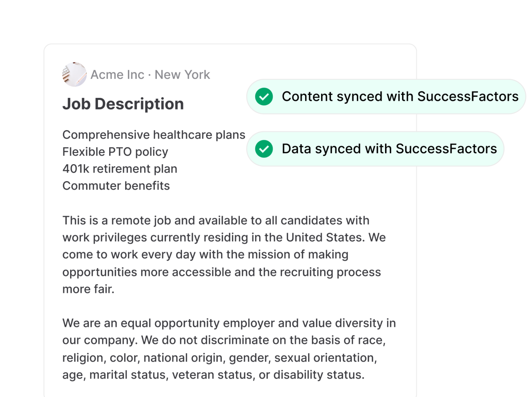Click the Job Description heading
Viewport: 532px width, 397px height.
click(x=123, y=104)
